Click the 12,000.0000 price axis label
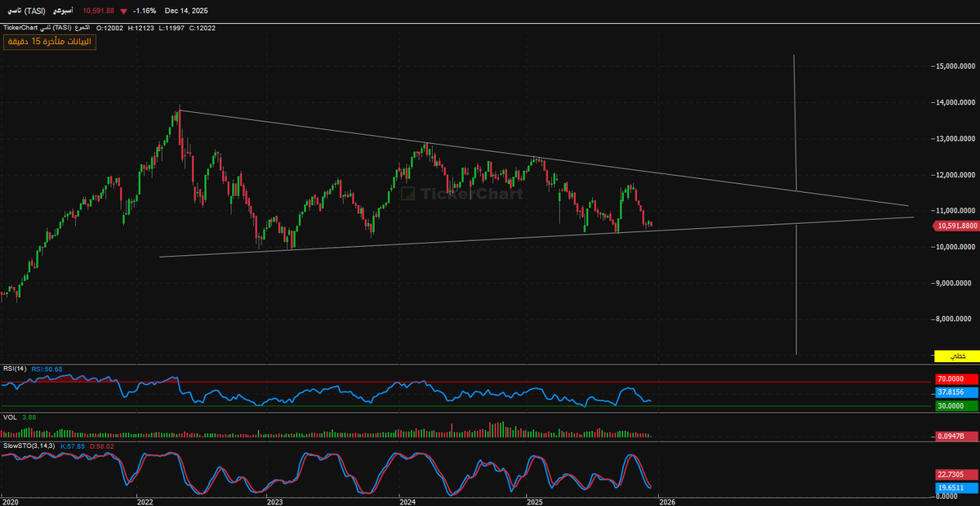The height and width of the screenshot is (506, 980). coord(957,175)
